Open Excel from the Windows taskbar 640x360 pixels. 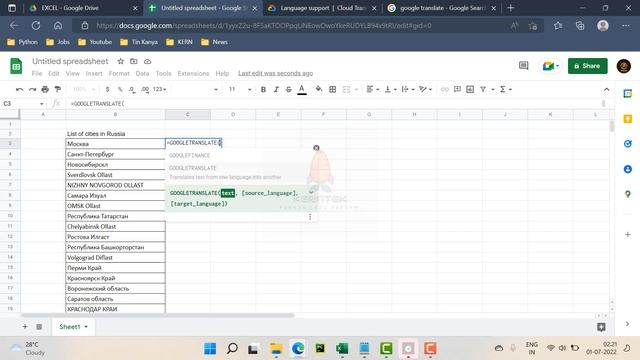342,349
